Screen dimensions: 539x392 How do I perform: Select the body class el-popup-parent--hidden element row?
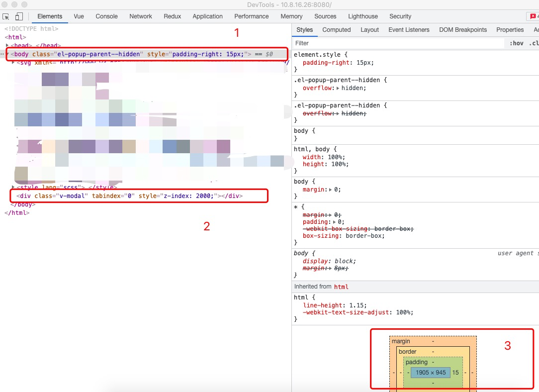(147, 54)
